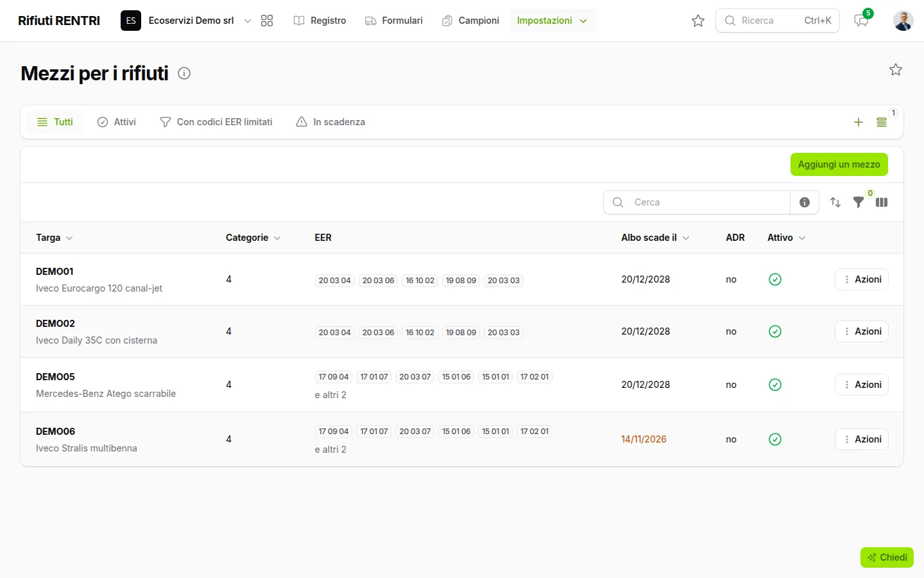Screen dimensions: 924x578
Task: Open Azioni for the DEMO02 row
Action: point(862,331)
